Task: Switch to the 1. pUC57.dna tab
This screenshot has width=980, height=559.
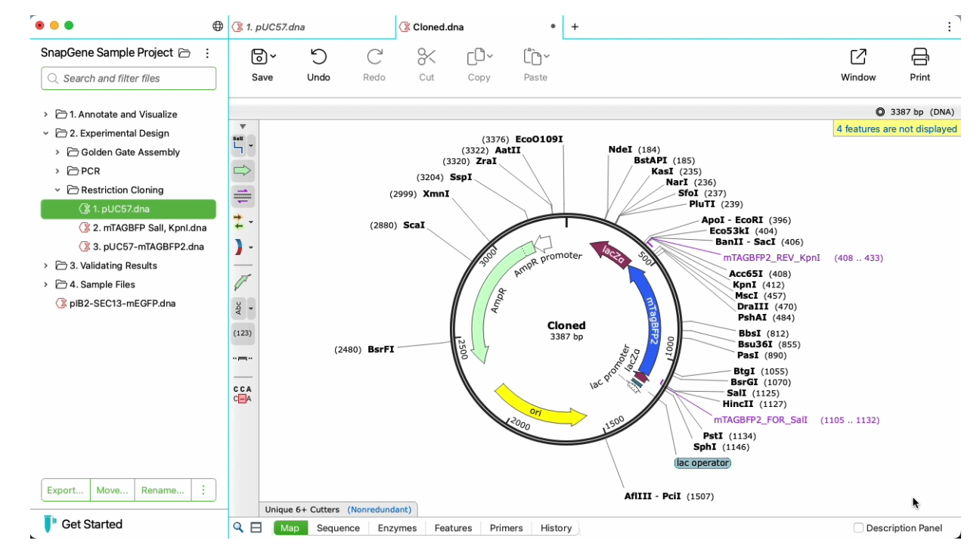Action: pos(311,26)
